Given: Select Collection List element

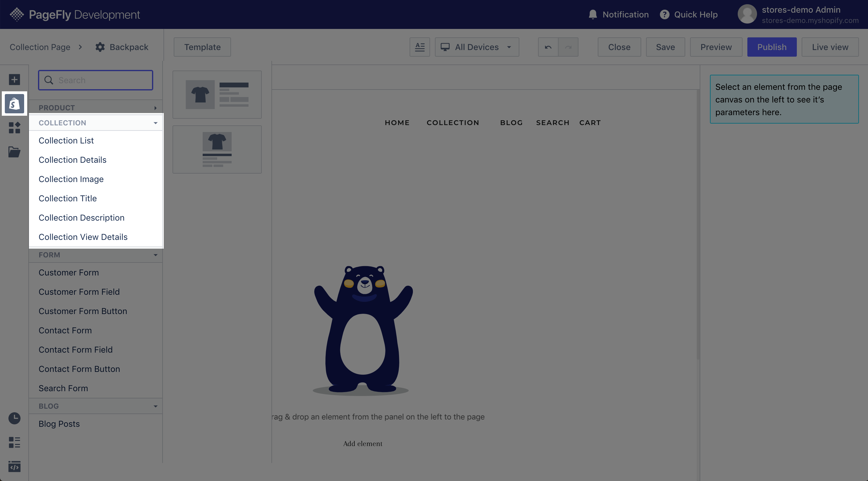Looking at the screenshot, I should (x=66, y=140).
